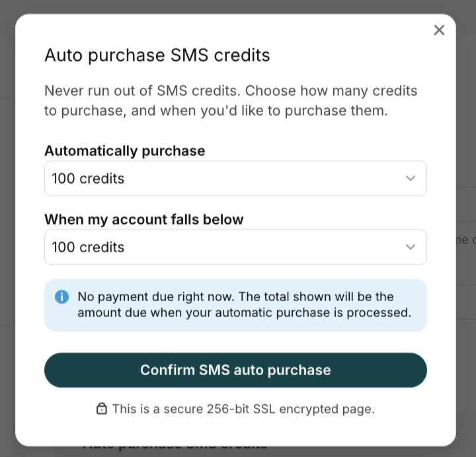
Task: Click the dimmed backdrop above the dialog
Action: [x=238, y=7]
